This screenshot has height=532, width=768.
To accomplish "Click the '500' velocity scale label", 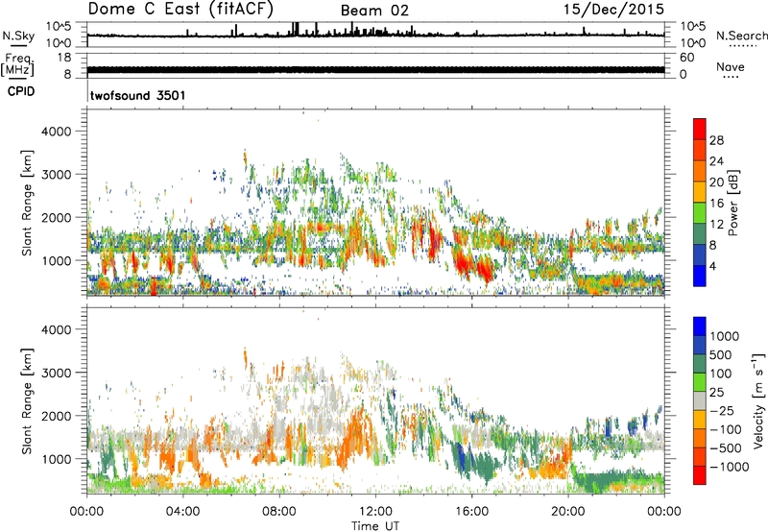I will click(x=721, y=354).
